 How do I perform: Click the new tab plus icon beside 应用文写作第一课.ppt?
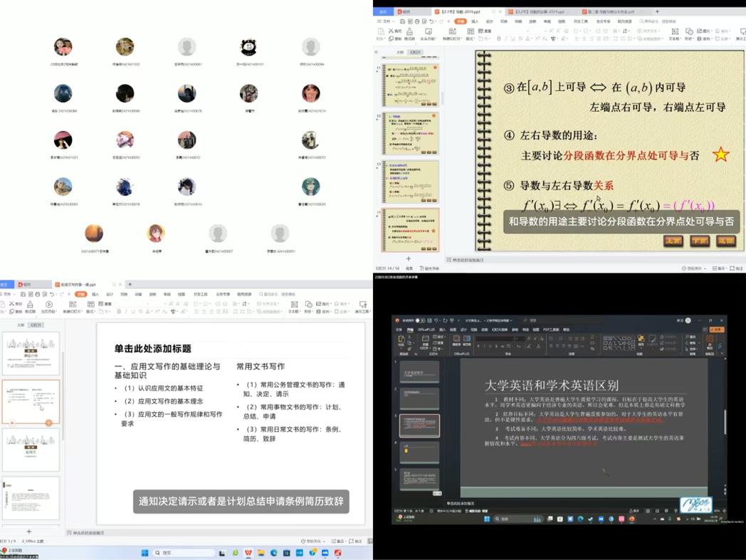(130, 285)
